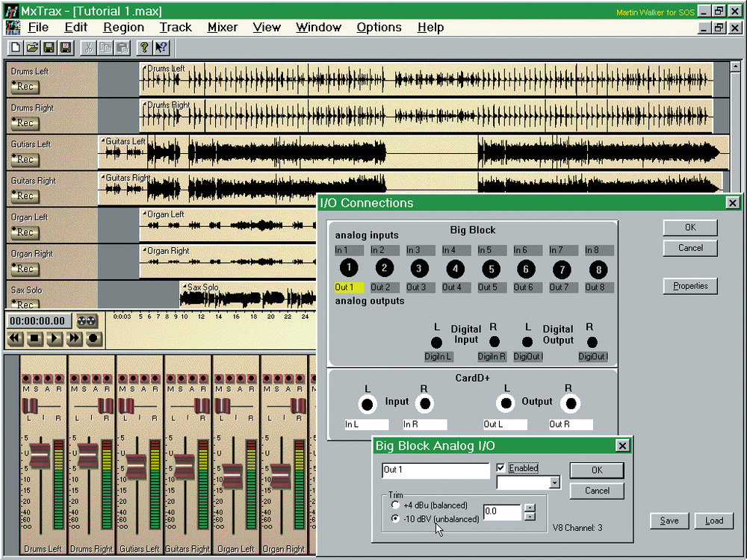
Task: Click the Help question mark icon
Action: click(144, 47)
